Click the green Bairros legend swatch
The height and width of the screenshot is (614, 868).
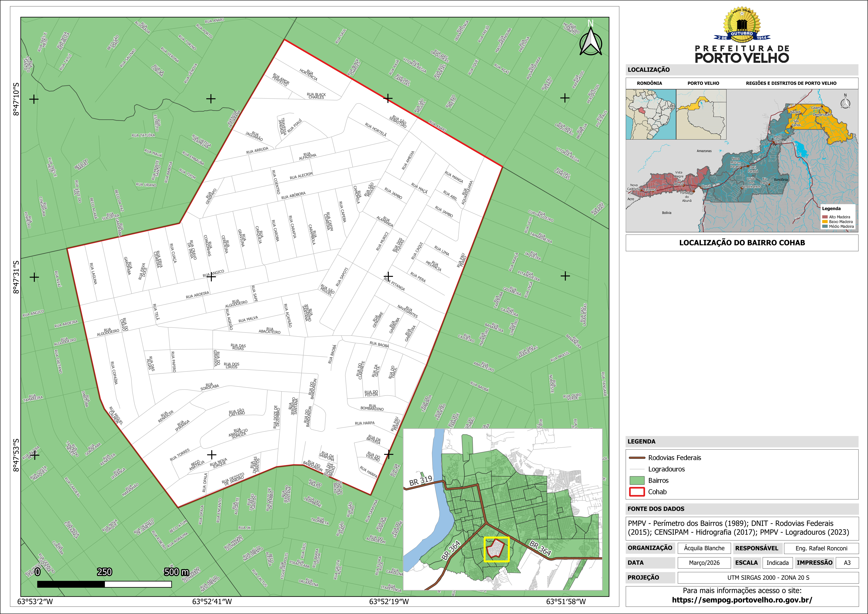click(637, 480)
